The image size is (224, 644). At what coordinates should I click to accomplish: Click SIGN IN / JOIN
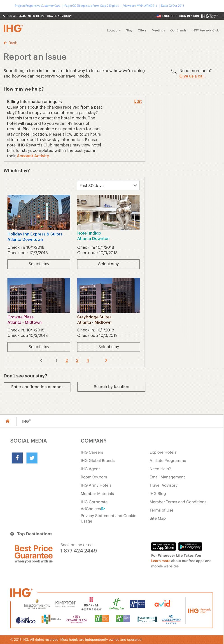tap(189, 16)
